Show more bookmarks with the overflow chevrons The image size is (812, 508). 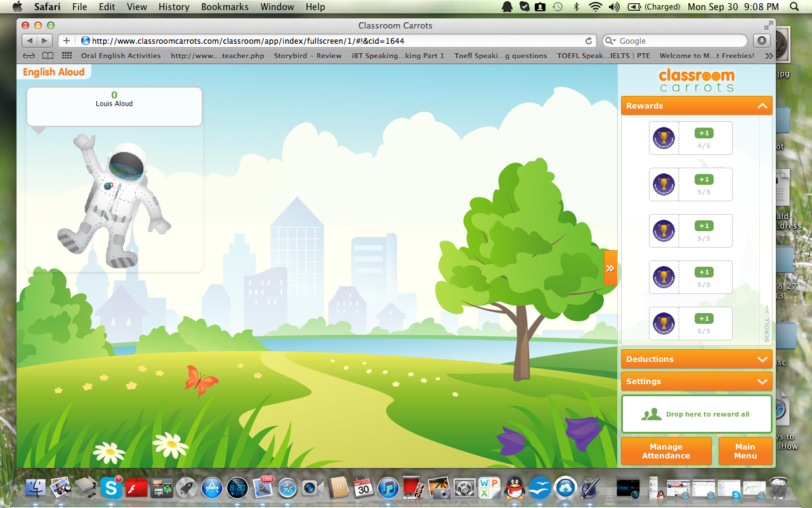click(769, 56)
